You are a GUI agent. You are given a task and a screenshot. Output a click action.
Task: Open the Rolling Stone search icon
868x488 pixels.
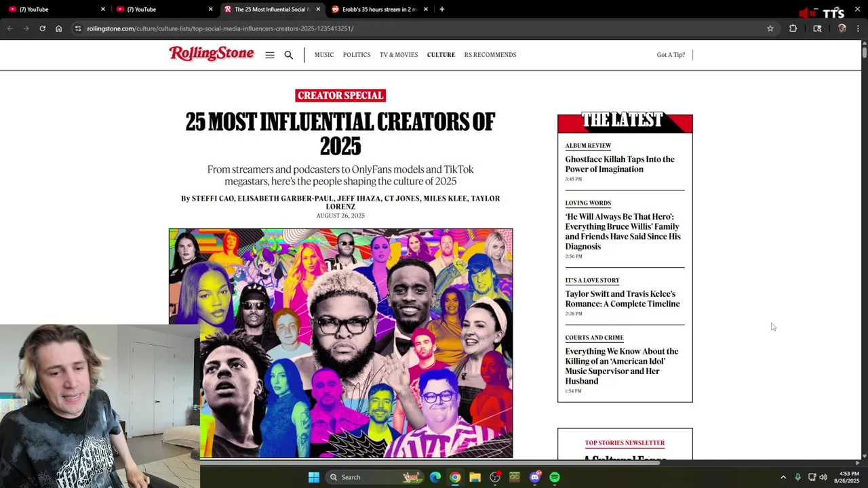coord(289,55)
